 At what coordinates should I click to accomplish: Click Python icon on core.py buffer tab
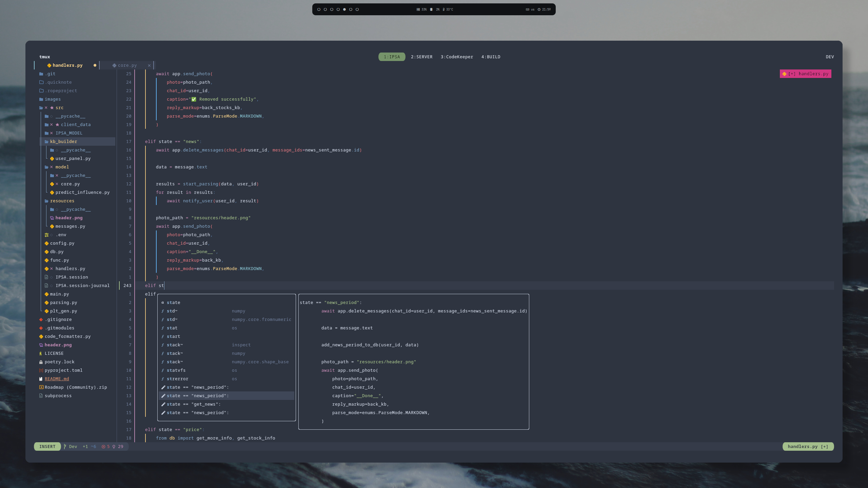point(114,65)
